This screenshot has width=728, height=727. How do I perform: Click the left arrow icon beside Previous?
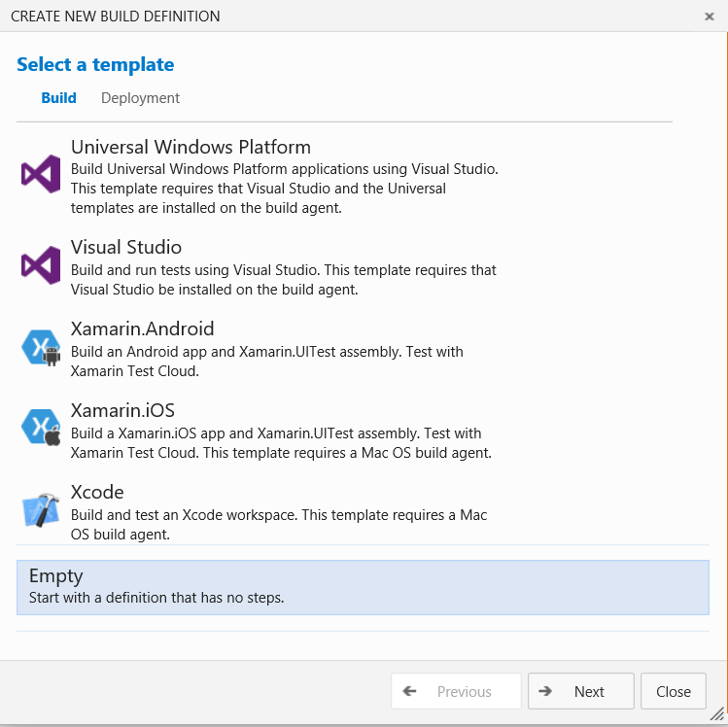click(409, 691)
